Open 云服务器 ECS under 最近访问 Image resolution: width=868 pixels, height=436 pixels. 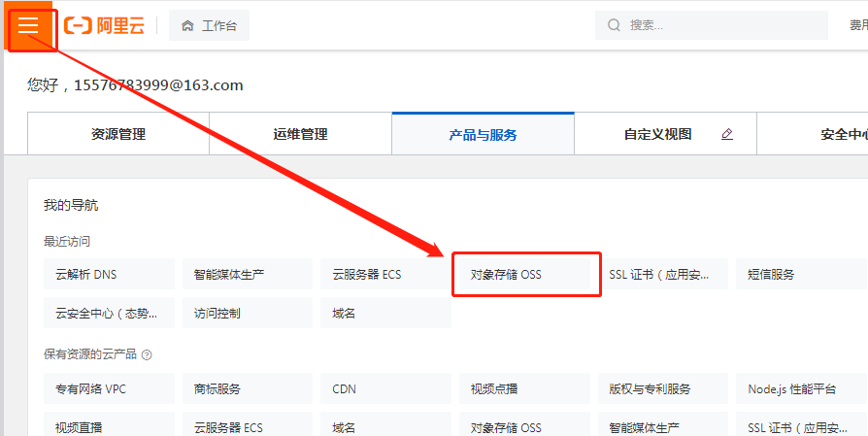click(x=385, y=274)
